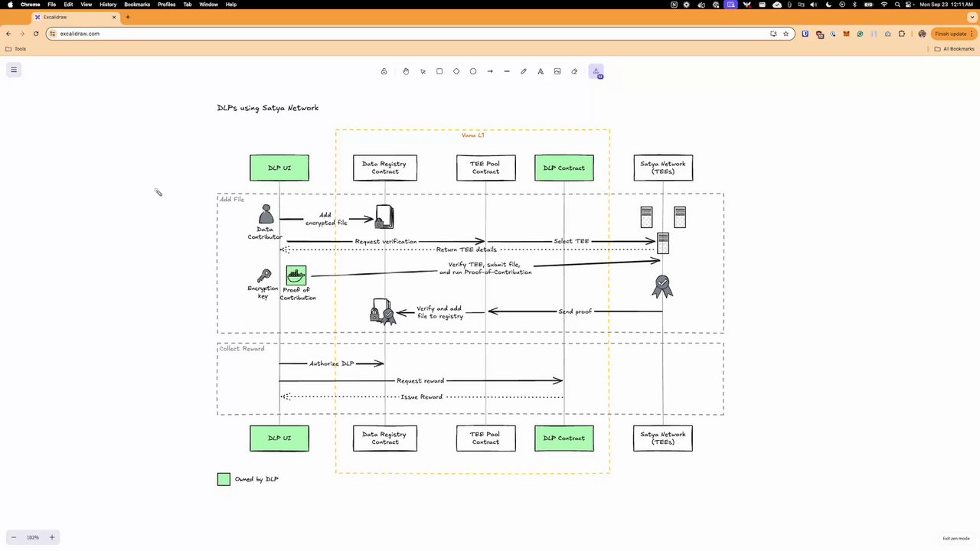Click the date and time clock
Viewport: 980px width, 551px height.
pyautogui.click(x=947, y=5)
